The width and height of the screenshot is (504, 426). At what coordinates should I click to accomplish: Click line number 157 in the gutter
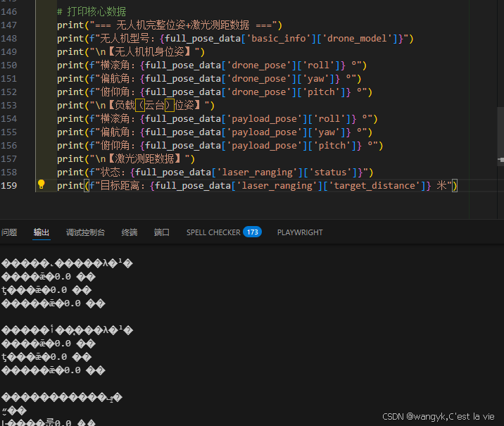(x=9, y=159)
